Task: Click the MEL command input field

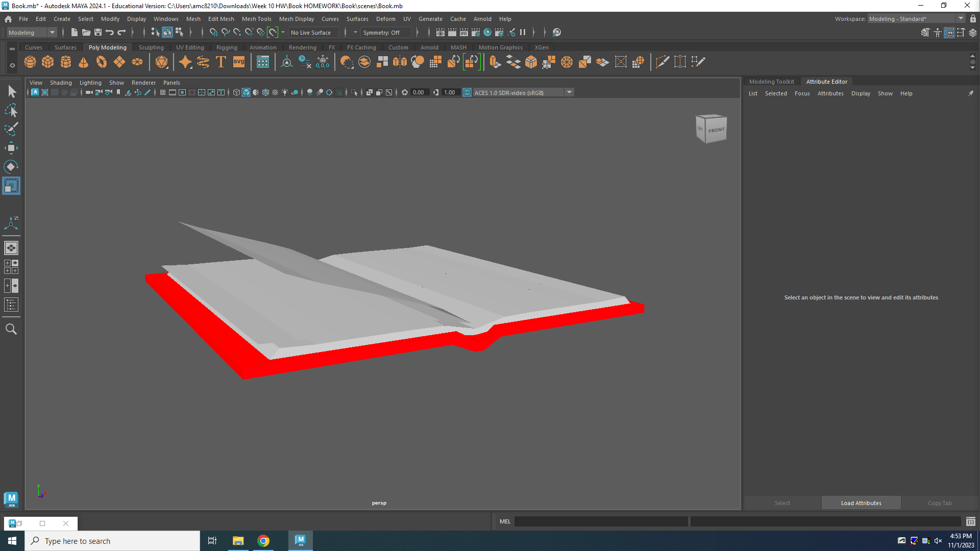Action: pyautogui.click(x=600, y=521)
